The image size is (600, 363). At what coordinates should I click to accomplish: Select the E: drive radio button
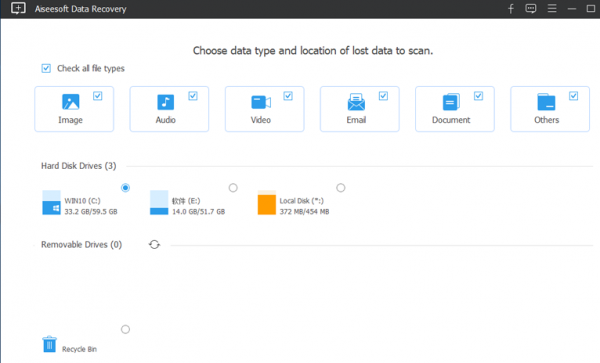click(233, 188)
